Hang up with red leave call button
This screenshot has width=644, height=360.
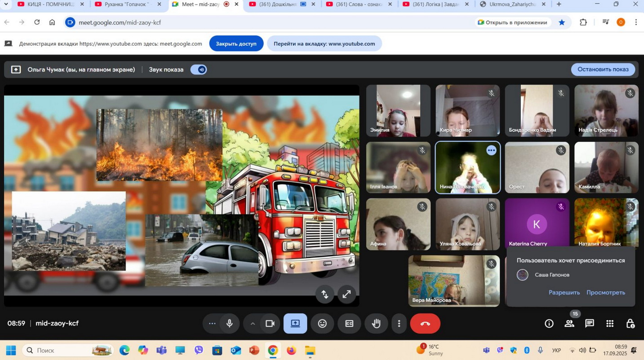pos(425,324)
